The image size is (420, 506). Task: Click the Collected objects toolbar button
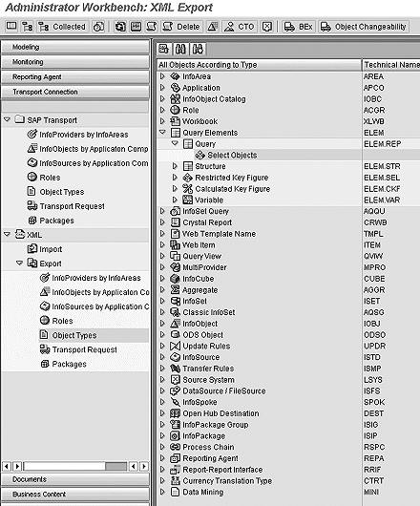62,27
